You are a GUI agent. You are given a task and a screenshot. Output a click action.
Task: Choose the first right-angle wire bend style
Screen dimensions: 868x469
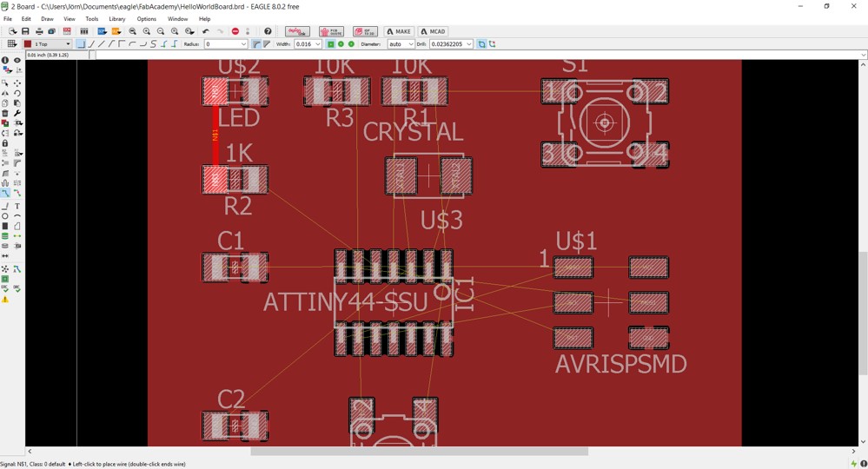[x=81, y=43]
